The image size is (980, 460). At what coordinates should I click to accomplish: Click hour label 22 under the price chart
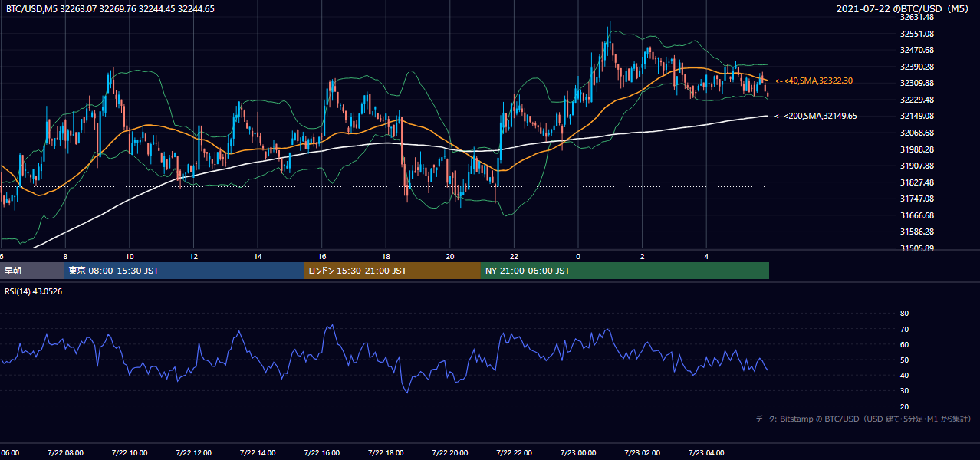coord(514,256)
